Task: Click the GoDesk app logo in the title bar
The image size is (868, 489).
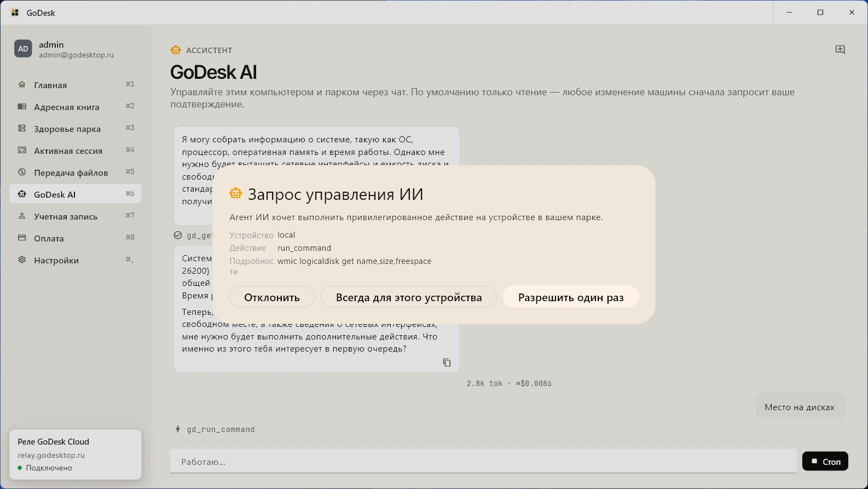Action: (15, 13)
